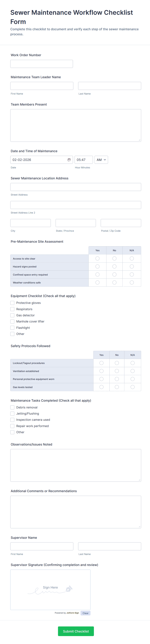This screenshot has width=150, height=644.
Task: Click the Hour Minutes time field
Action: [84, 160]
